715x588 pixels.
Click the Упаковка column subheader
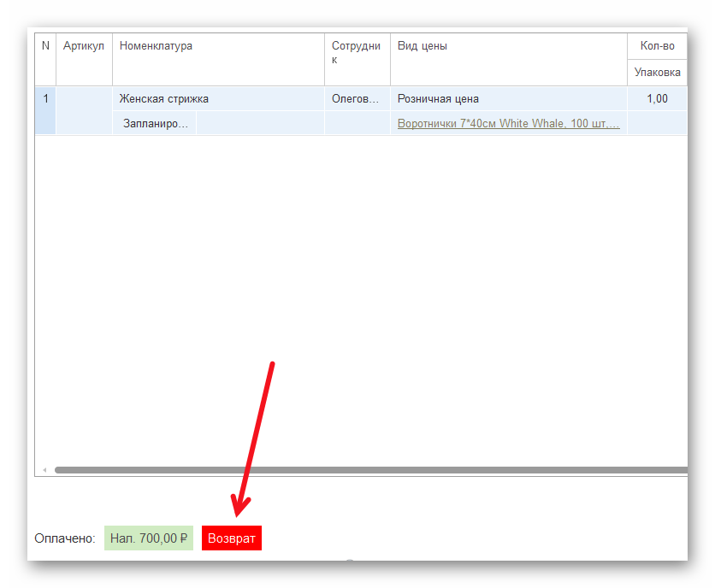click(657, 73)
